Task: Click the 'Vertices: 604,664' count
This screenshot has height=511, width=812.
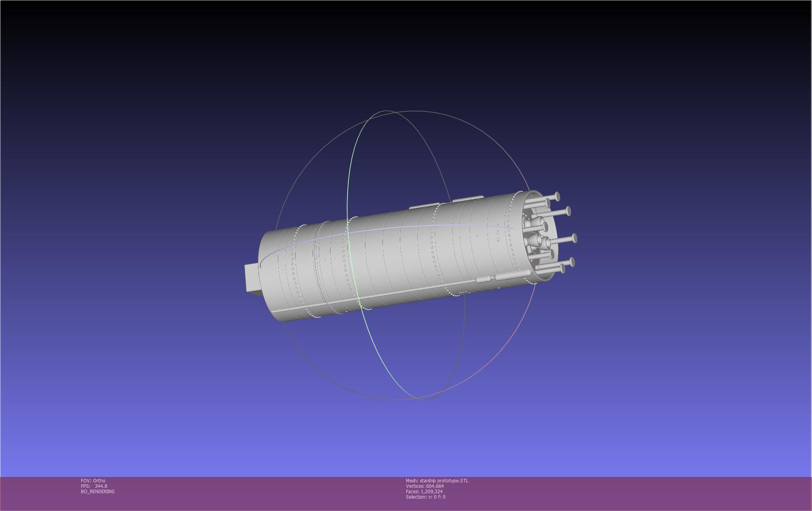Action: click(x=425, y=486)
